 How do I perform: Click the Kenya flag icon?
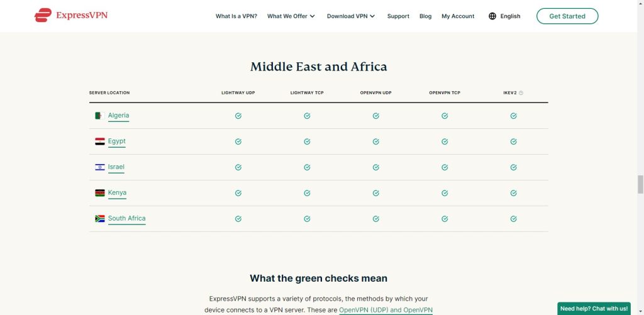click(99, 193)
